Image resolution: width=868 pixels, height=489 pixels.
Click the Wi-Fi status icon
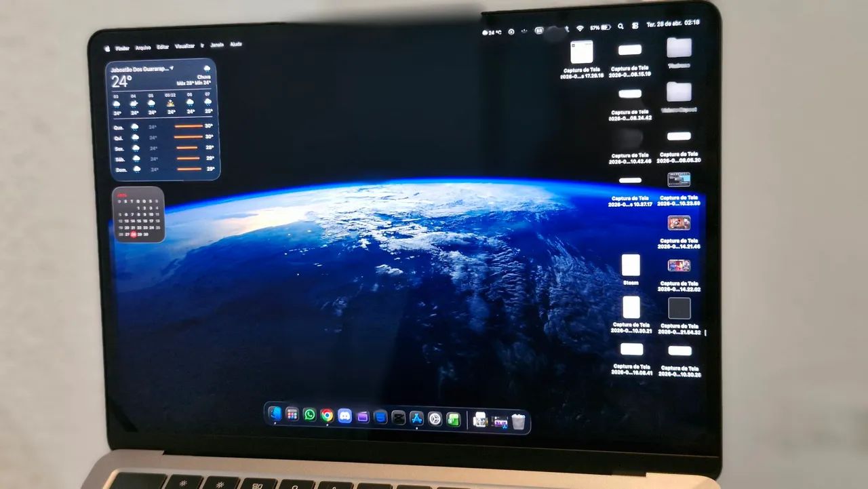pos(580,28)
